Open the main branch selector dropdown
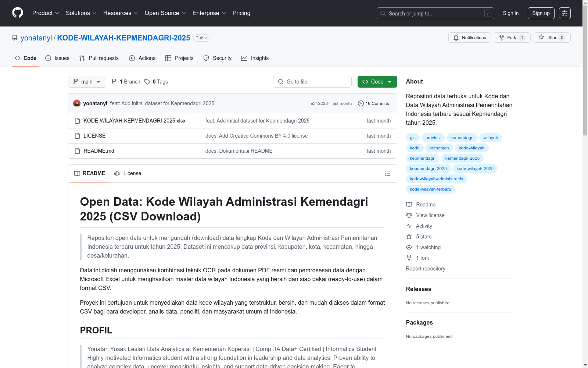588x368 pixels. (87, 82)
